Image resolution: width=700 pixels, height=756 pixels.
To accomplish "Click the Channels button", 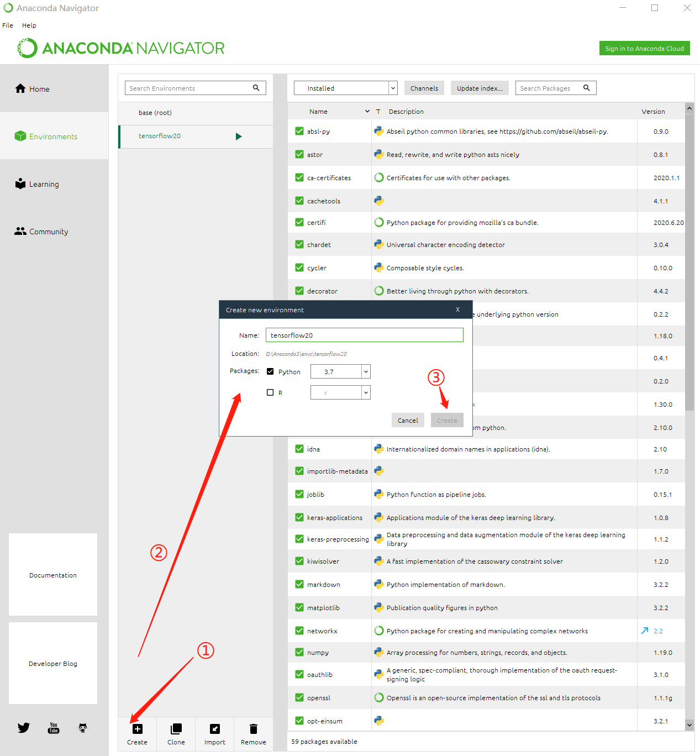I will coord(424,88).
